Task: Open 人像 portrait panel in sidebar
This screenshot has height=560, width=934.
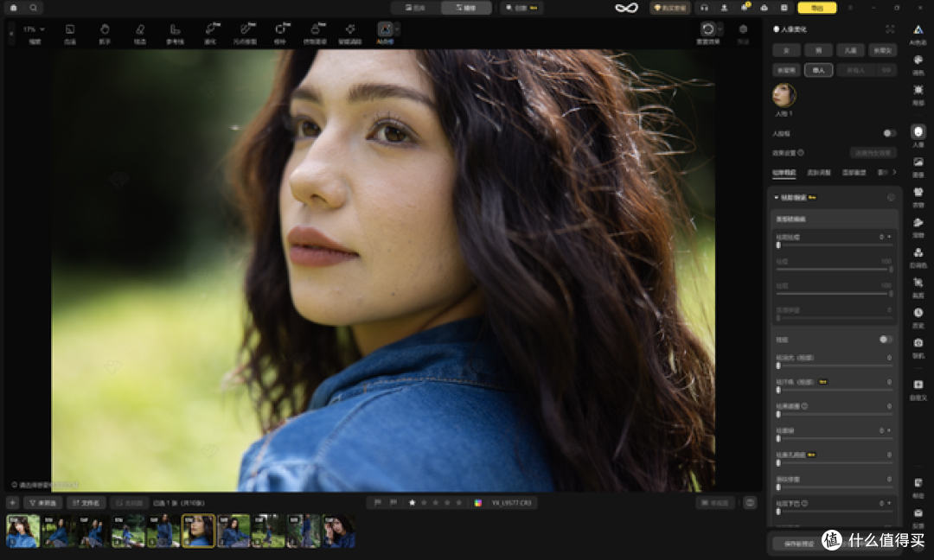Action: tap(918, 136)
